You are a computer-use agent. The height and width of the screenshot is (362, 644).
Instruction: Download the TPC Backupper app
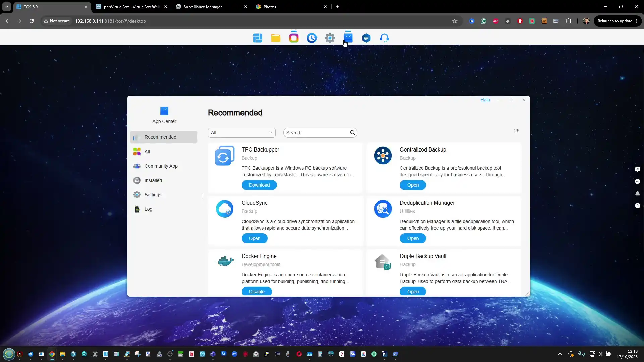click(x=259, y=185)
